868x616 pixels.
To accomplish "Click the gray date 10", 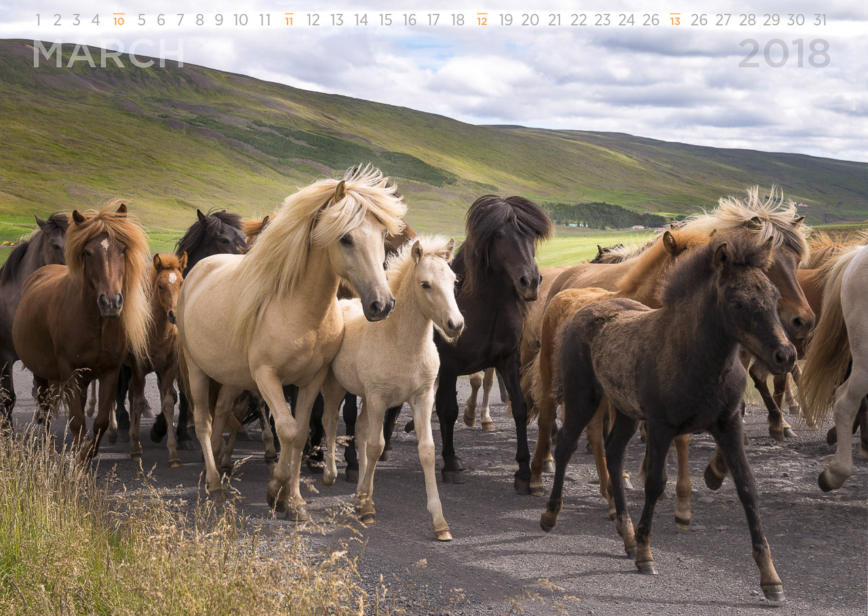I will tap(241, 20).
